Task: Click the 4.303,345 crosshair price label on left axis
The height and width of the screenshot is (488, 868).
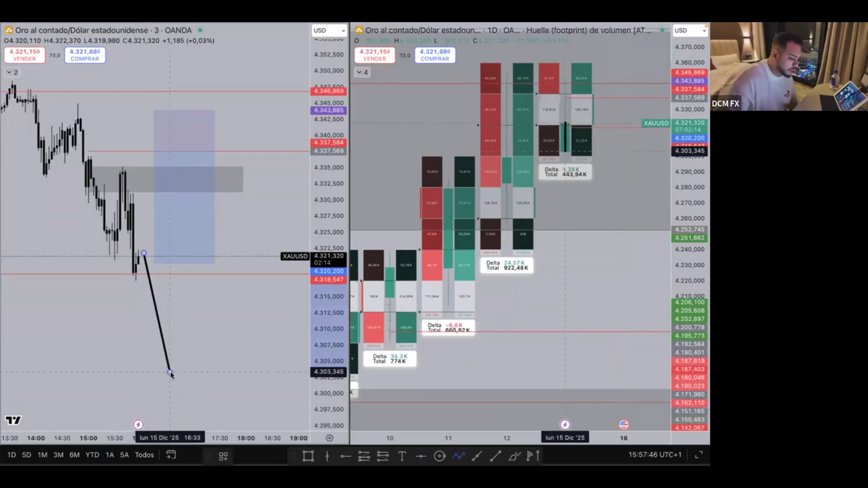Action: click(x=329, y=372)
